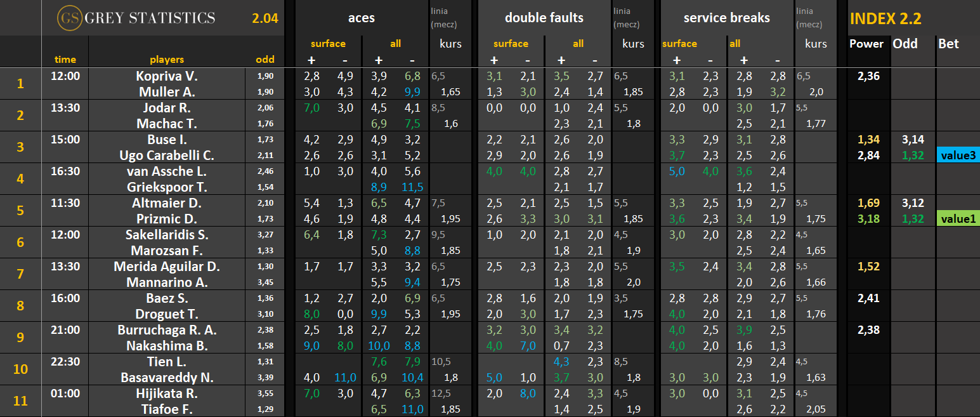Select the green value1 bet cell
Image resolution: width=980 pixels, height=417 pixels.
click(x=958, y=219)
